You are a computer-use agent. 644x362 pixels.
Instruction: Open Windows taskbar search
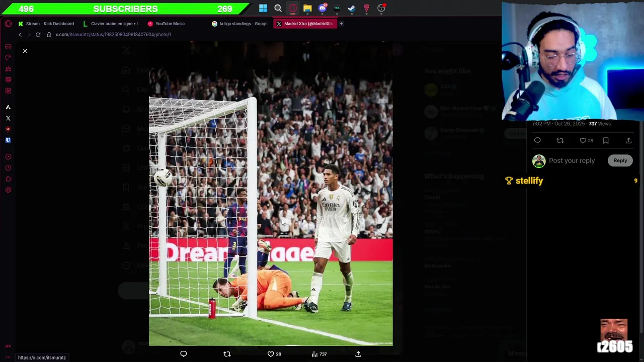pyautogui.click(x=278, y=8)
